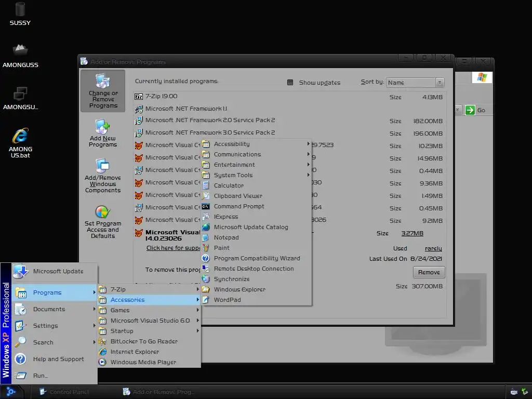Launch Windows Media Player from Programs menu
Viewport: 532px width, 399px height.
point(149,362)
